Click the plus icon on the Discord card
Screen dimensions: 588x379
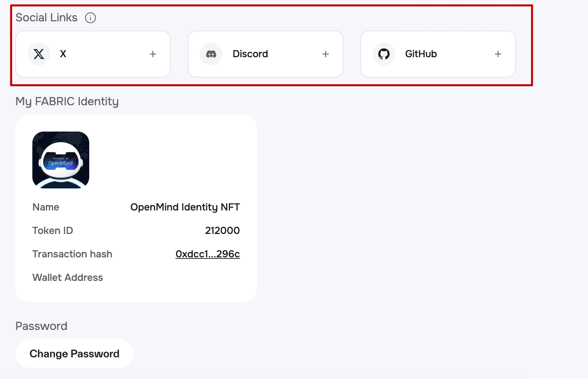(326, 54)
